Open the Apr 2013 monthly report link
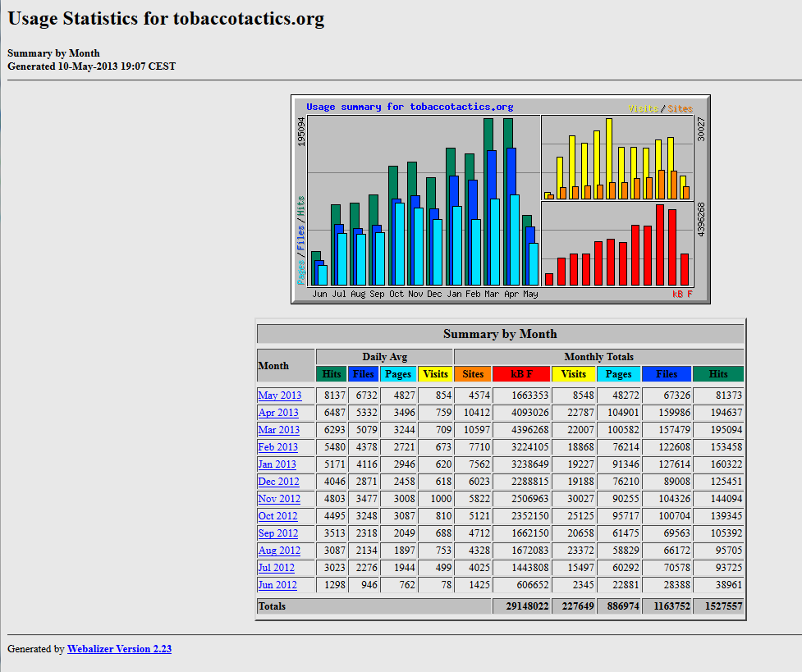 click(278, 413)
